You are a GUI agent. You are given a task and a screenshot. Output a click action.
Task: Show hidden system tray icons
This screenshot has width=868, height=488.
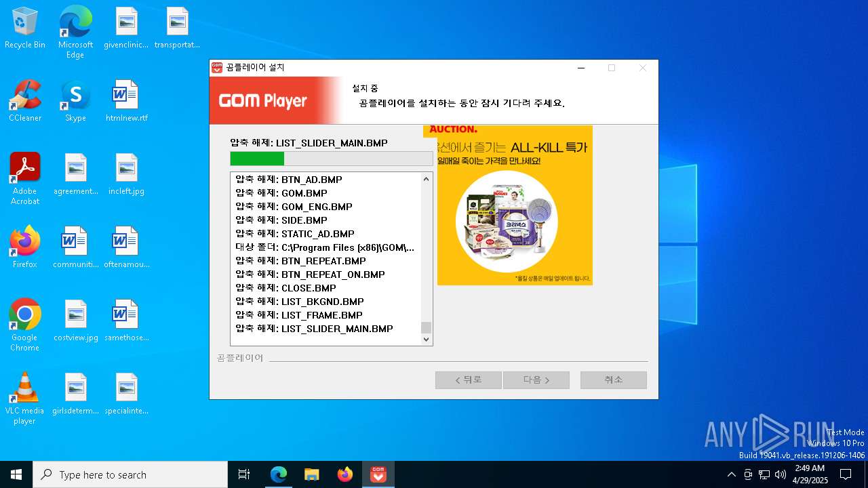click(731, 474)
